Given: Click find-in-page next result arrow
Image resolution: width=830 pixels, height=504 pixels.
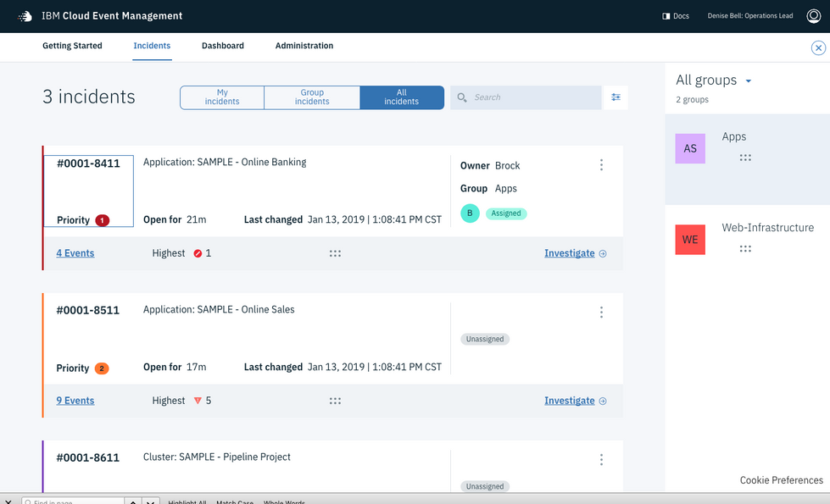Looking at the screenshot, I should (x=151, y=501).
